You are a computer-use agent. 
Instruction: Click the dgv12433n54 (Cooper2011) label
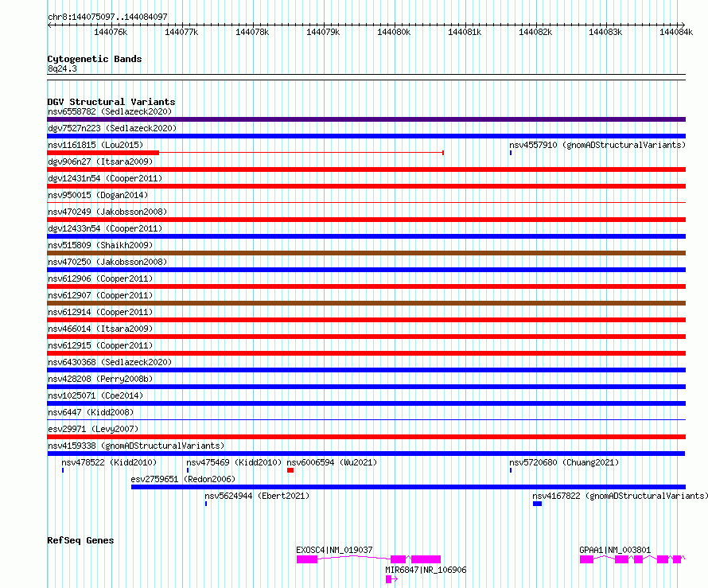(x=105, y=228)
